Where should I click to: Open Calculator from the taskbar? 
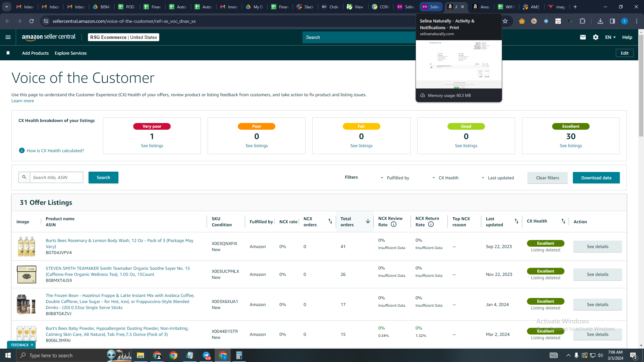click(239, 355)
